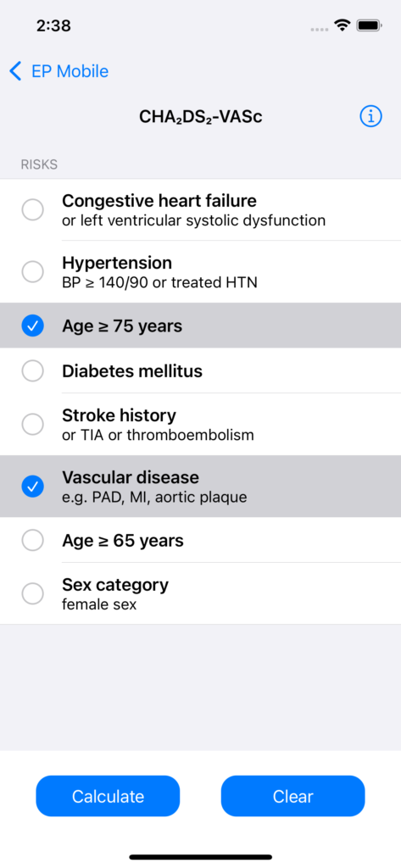Tap the Calculate button
This screenshot has height=868, width=401.
tap(108, 796)
